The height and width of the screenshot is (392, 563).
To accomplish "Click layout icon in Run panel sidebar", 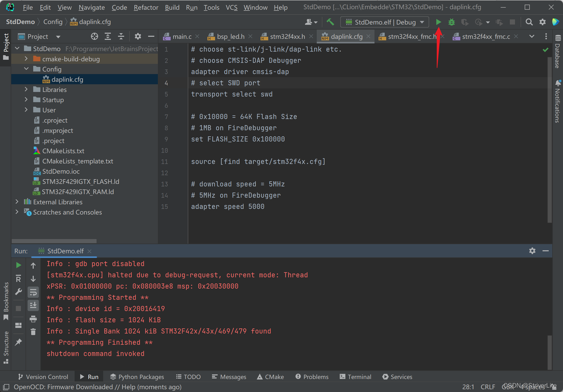I will click(18, 325).
